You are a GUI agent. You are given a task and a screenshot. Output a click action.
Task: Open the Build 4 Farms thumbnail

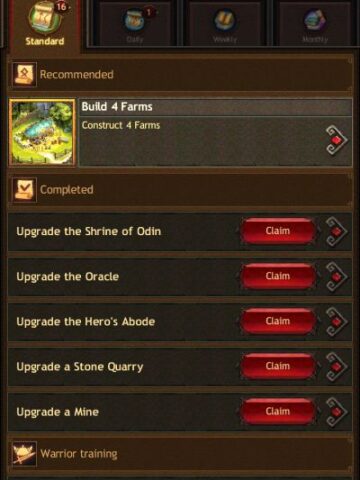[42, 132]
